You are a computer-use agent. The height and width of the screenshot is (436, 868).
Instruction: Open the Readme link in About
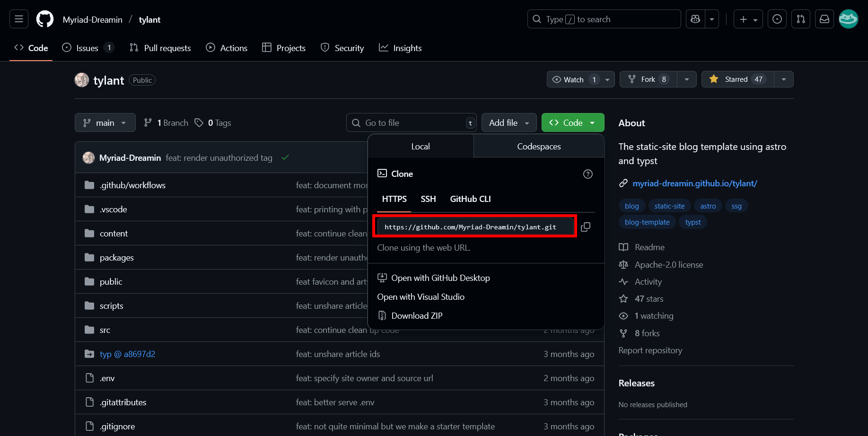642,247
